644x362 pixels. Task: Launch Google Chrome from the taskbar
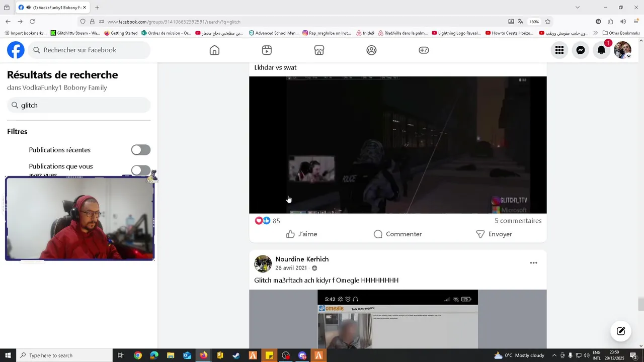(138, 355)
